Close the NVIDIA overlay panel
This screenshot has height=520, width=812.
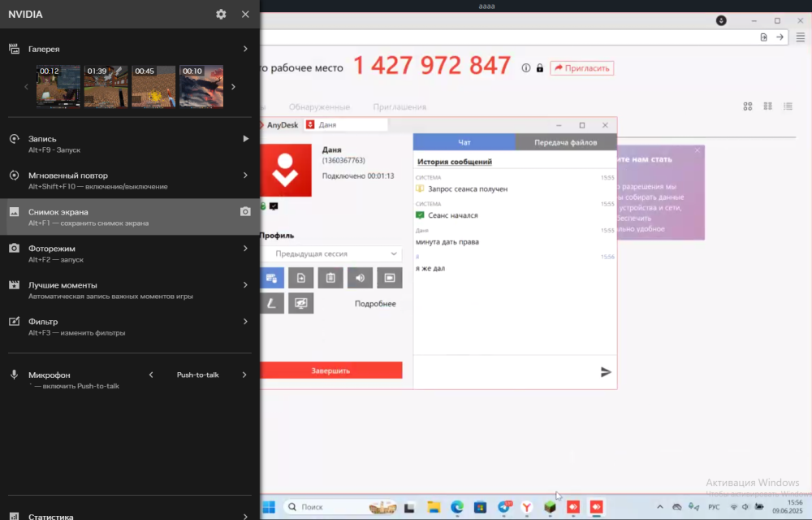coord(245,15)
